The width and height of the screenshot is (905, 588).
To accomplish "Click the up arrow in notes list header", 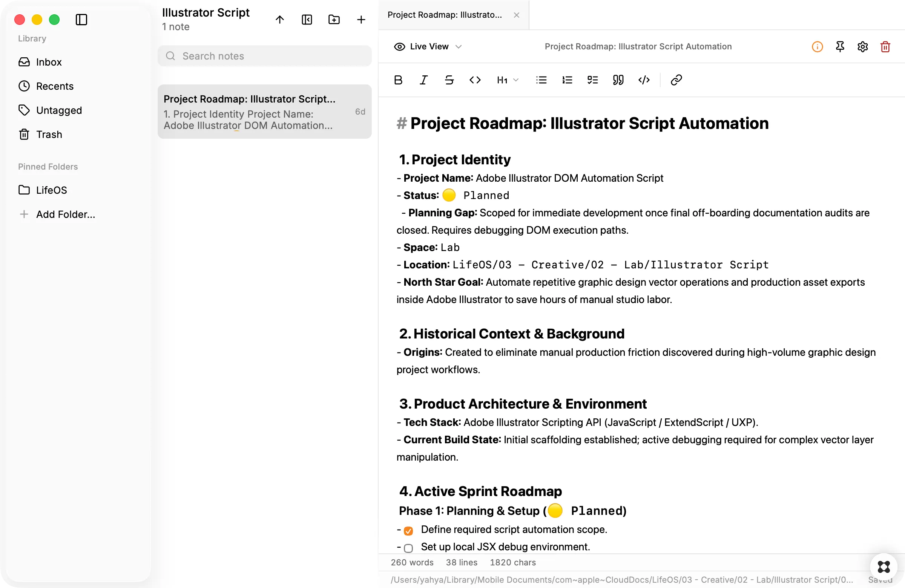I will (x=280, y=19).
